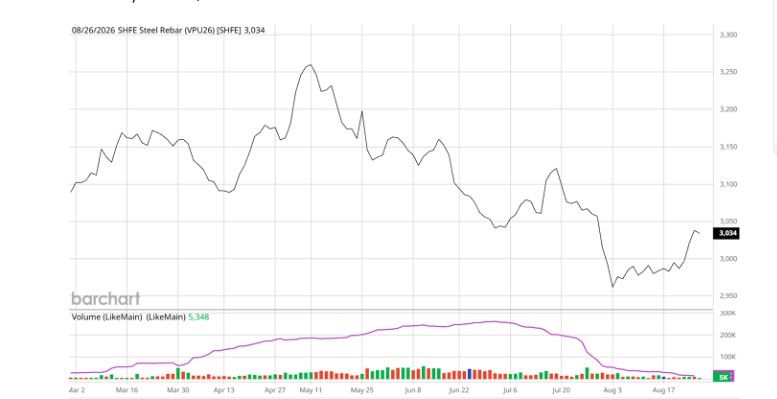Click the chart title 'SHFE Steel Rebar (VPU26)'
Viewport: 777px width, 399px height.
(x=166, y=30)
